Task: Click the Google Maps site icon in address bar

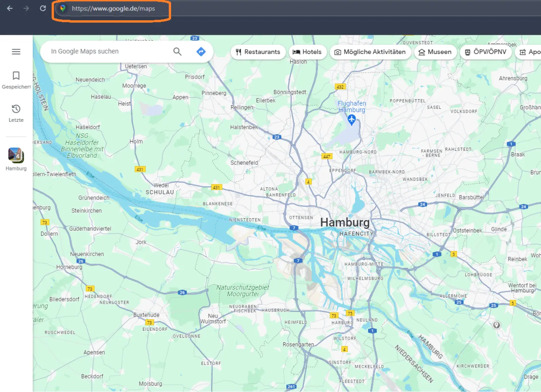Action: pyautogui.click(x=62, y=8)
